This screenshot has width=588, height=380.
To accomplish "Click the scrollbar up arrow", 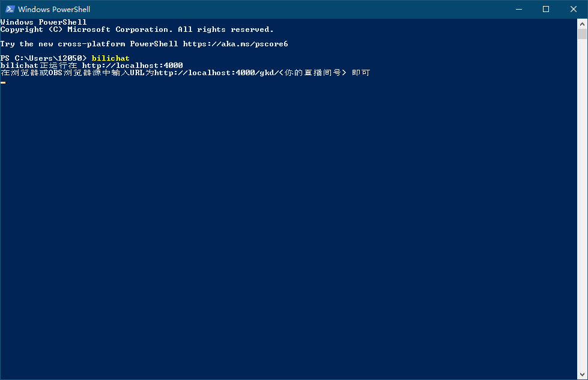I will pos(583,23).
